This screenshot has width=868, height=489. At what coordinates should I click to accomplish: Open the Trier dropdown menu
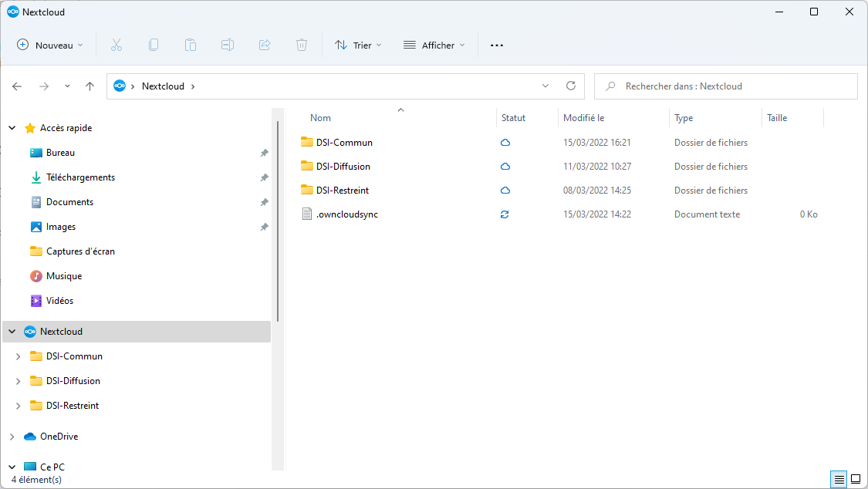(x=358, y=45)
